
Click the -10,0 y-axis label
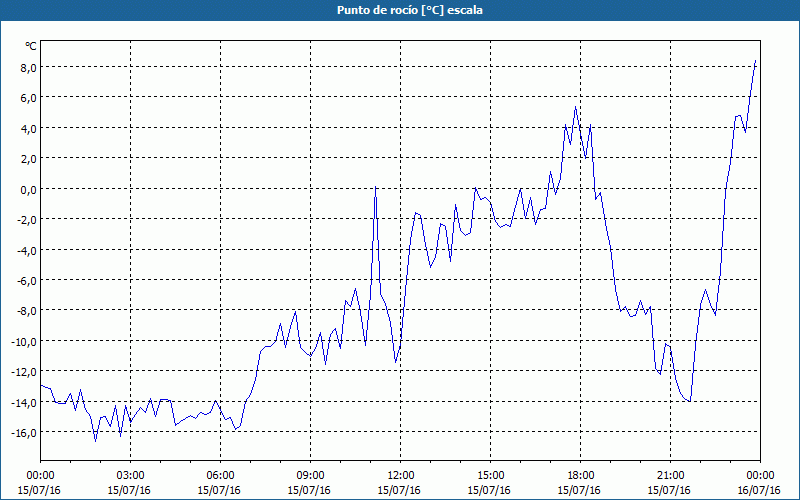[x=24, y=341]
